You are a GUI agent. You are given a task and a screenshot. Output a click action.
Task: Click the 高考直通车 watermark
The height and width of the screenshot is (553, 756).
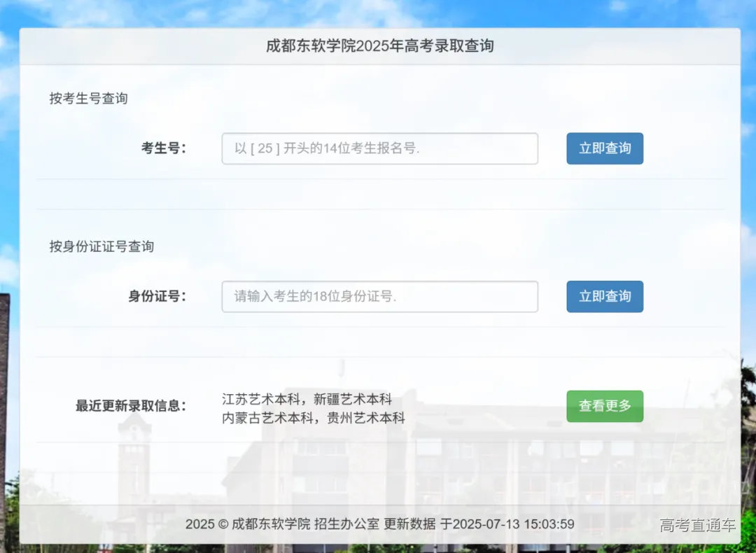(x=698, y=524)
